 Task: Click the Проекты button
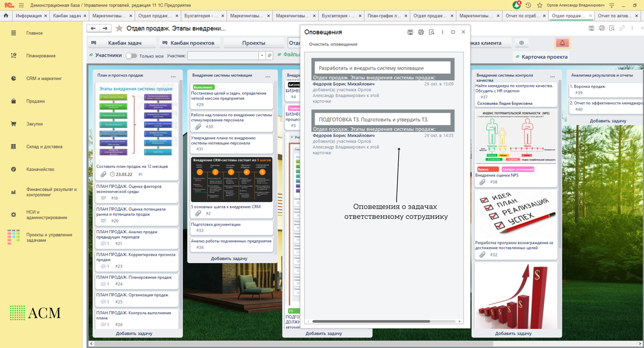click(253, 43)
